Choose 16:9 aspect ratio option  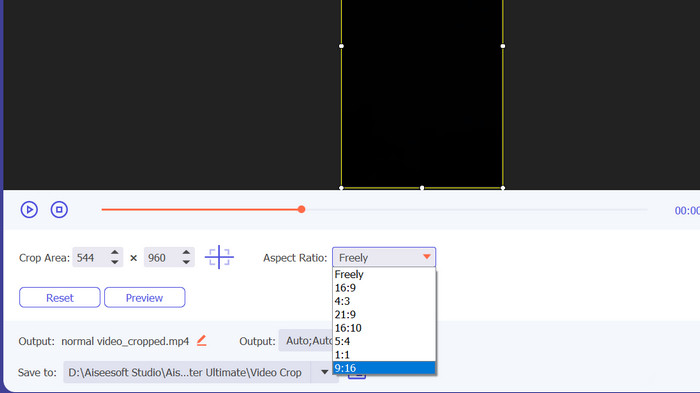[x=384, y=288]
